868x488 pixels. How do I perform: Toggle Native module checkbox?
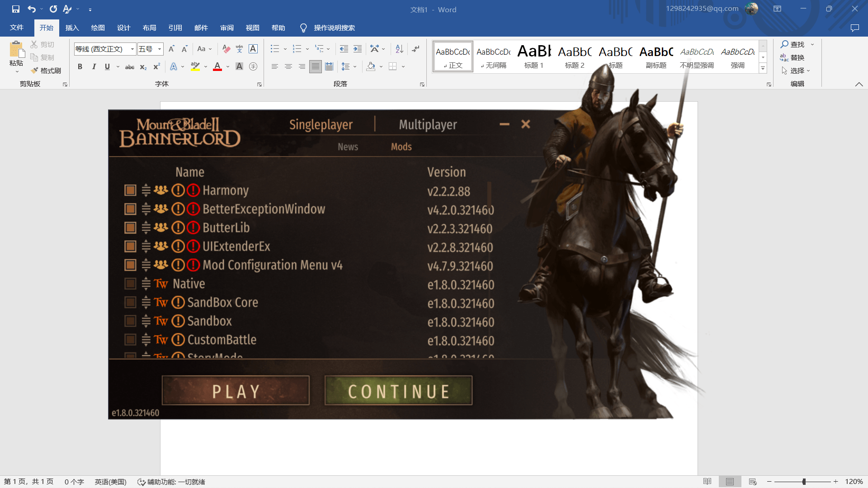tap(130, 283)
